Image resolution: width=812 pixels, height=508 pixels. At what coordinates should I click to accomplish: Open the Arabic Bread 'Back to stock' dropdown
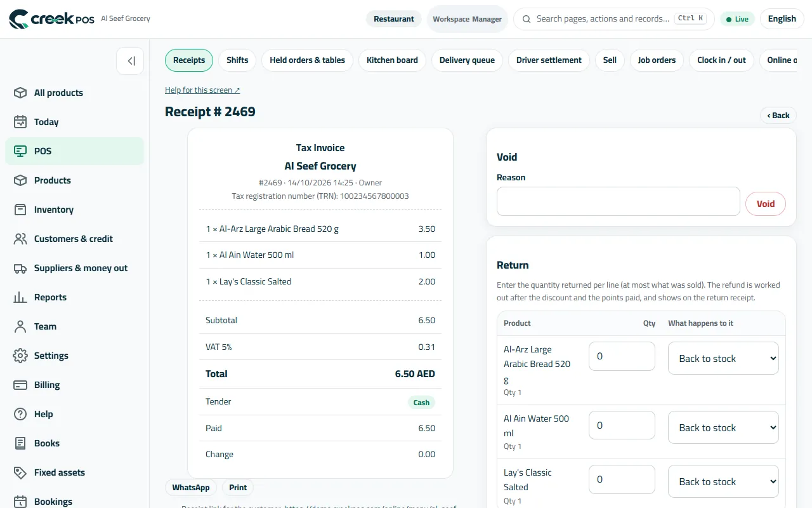pyautogui.click(x=723, y=358)
